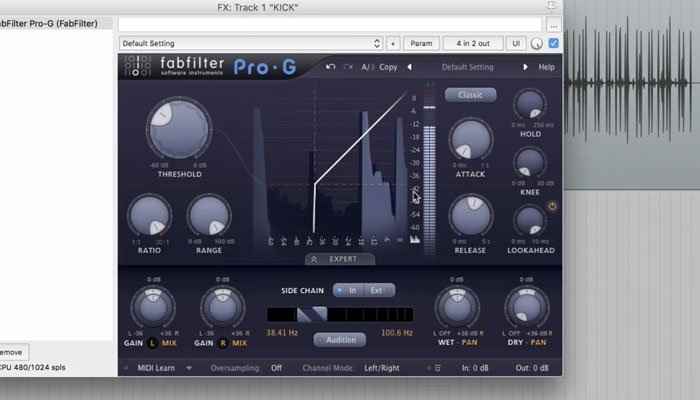Click the R channel indicator icon

coord(222,343)
